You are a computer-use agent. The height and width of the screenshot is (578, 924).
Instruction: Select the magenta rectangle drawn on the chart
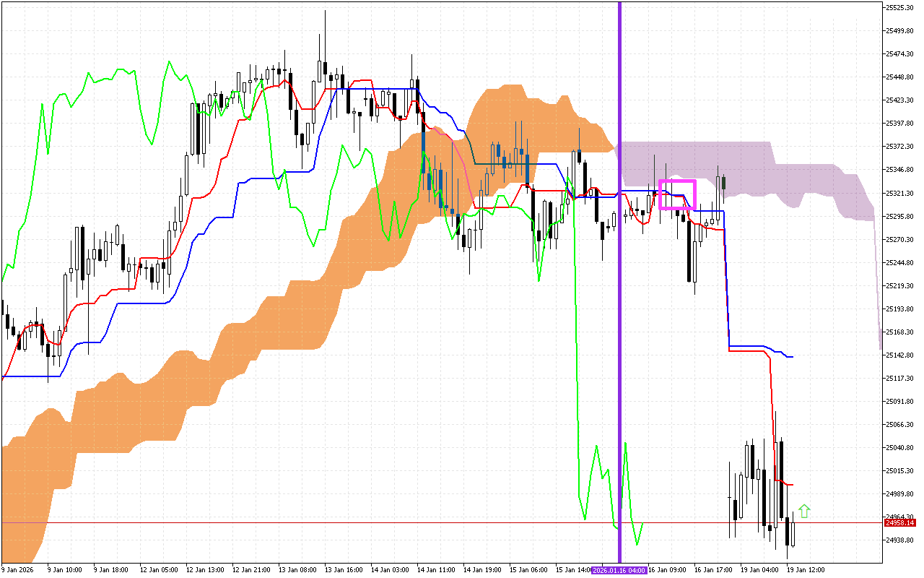[x=677, y=181]
